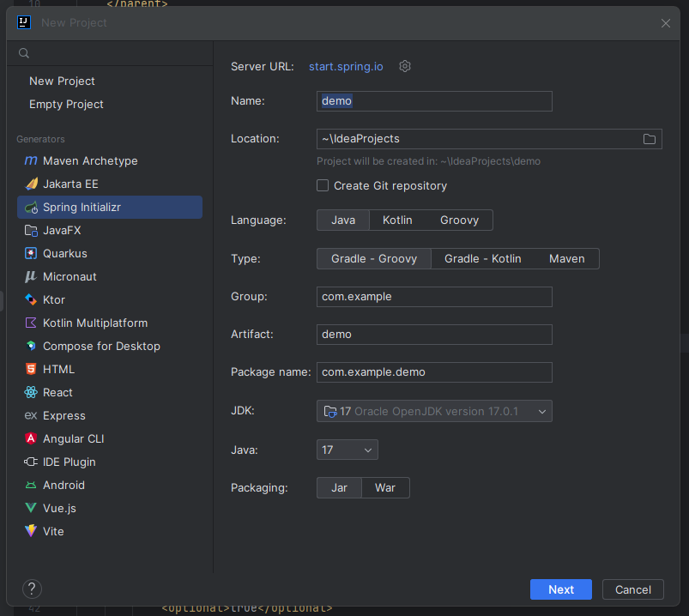This screenshot has width=689, height=616.
Task: Click the Next button
Action: (560, 589)
